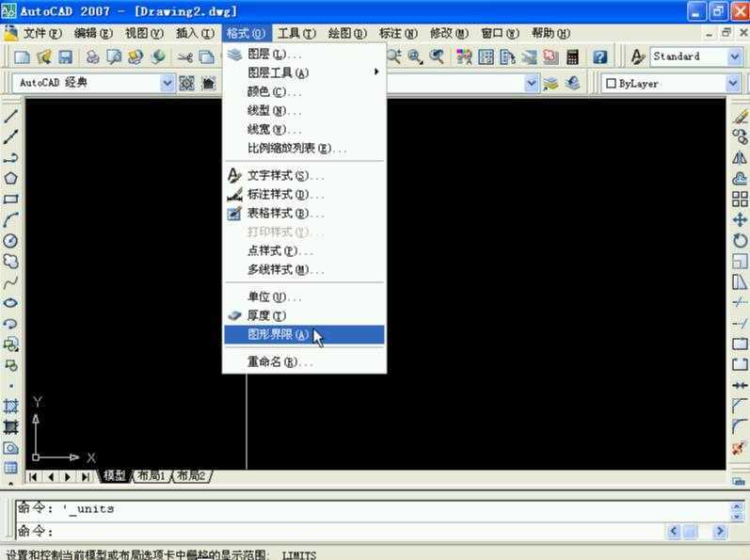Choose 图形界限 in Format menu
The width and height of the screenshot is (750, 560).
tap(304, 335)
